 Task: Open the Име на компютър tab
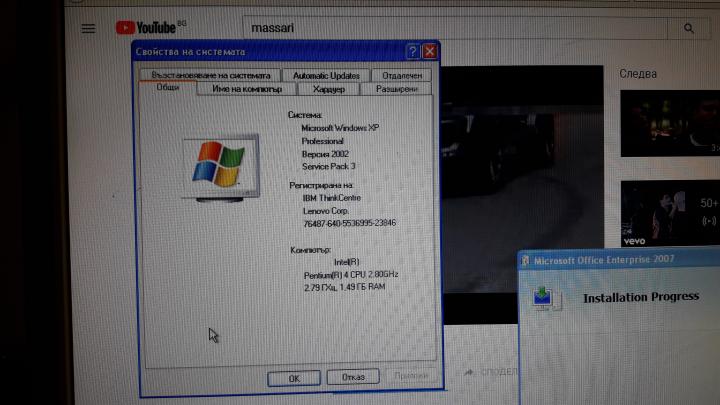pyautogui.click(x=247, y=89)
